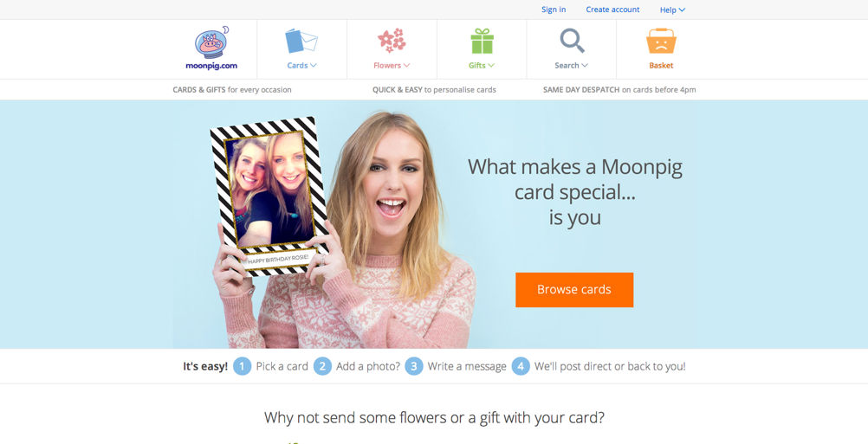
Task: Click the step 2 Add a photo circle
Action: pyautogui.click(x=323, y=366)
